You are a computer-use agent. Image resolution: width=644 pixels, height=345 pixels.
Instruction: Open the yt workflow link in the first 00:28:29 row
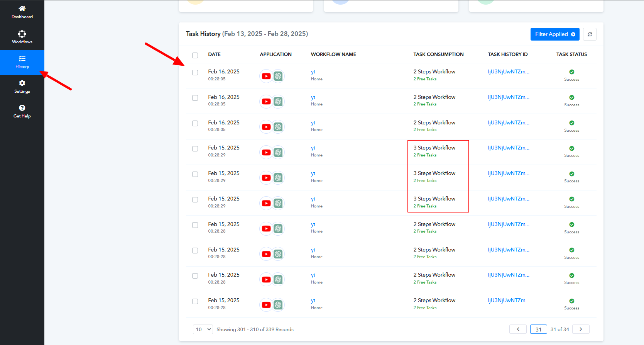[313, 148]
